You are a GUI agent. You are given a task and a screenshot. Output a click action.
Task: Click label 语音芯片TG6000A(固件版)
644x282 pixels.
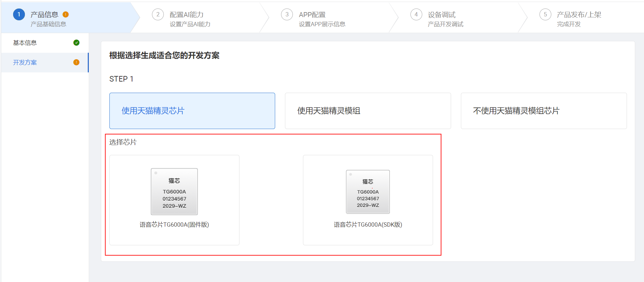[x=174, y=225]
